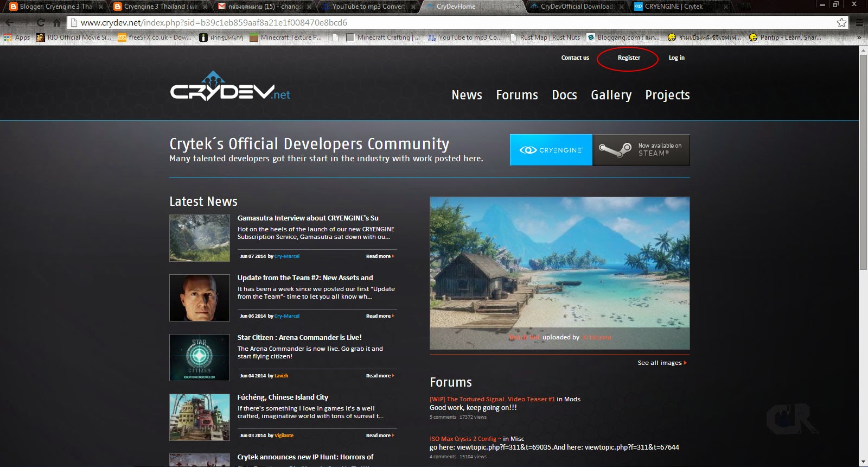Close the Gmail inbox tab

click(x=309, y=7)
